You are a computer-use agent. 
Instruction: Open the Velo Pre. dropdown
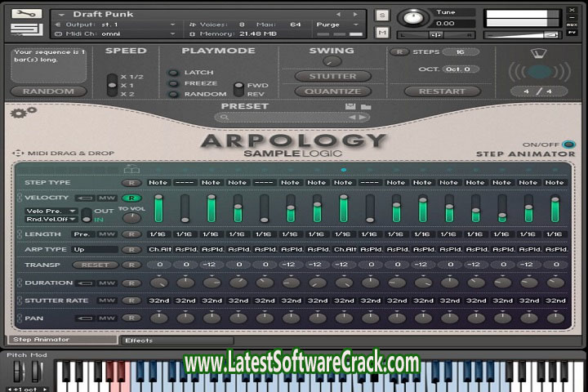point(51,212)
